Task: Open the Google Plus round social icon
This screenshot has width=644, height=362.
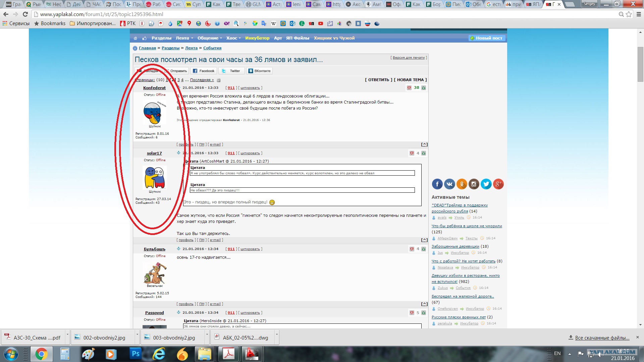Action: (x=498, y=184)
